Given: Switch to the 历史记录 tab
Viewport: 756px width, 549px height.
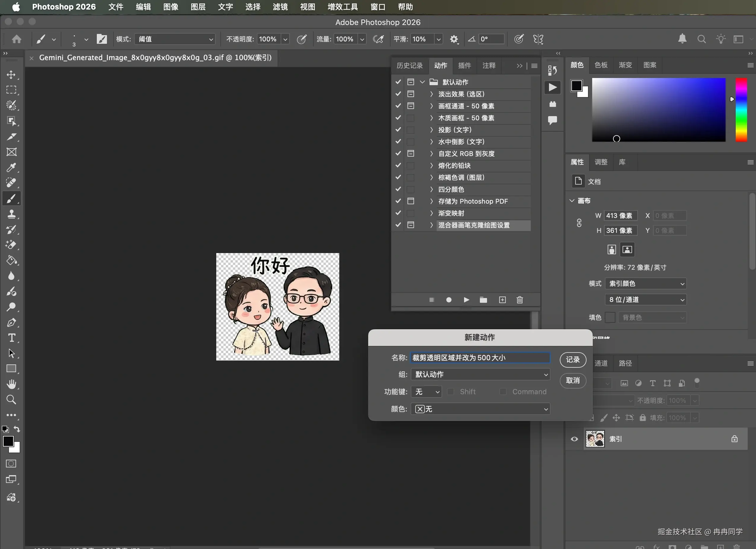Looking at the screenshot, I should coord(409,65).
